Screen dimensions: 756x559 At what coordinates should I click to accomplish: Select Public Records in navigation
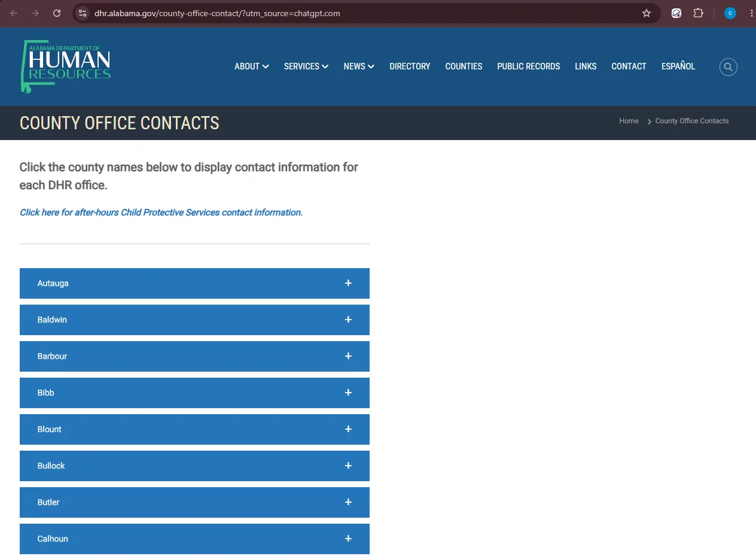click(x=529, y=66)
